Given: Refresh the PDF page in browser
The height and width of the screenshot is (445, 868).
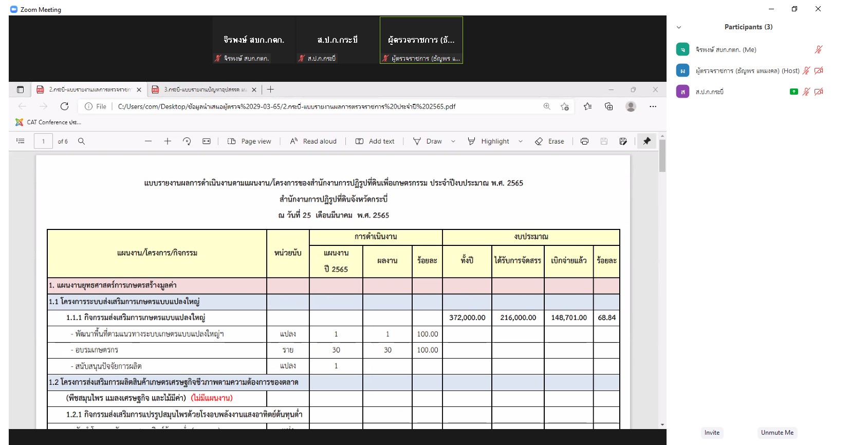Looking at the screenshot, I should 64,106.
